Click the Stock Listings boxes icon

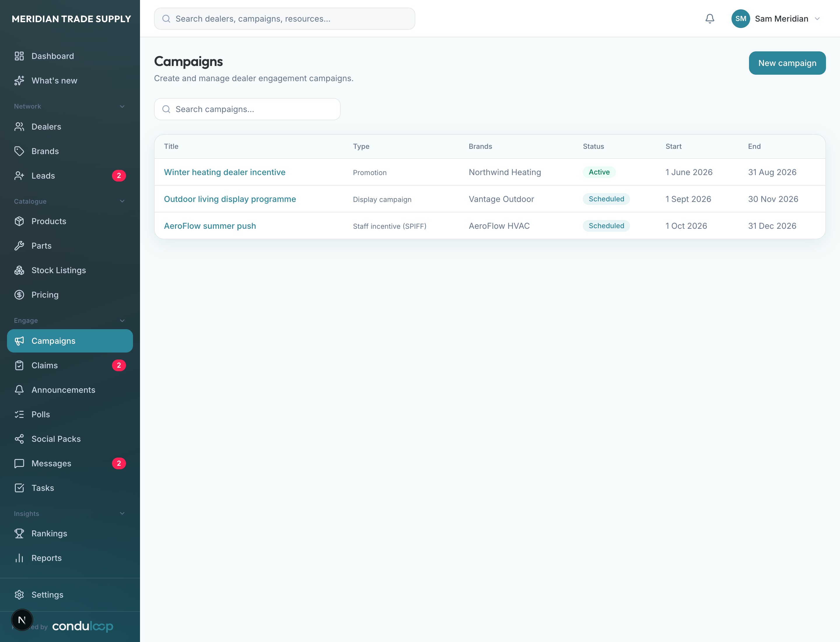click(x=19, y=270)
